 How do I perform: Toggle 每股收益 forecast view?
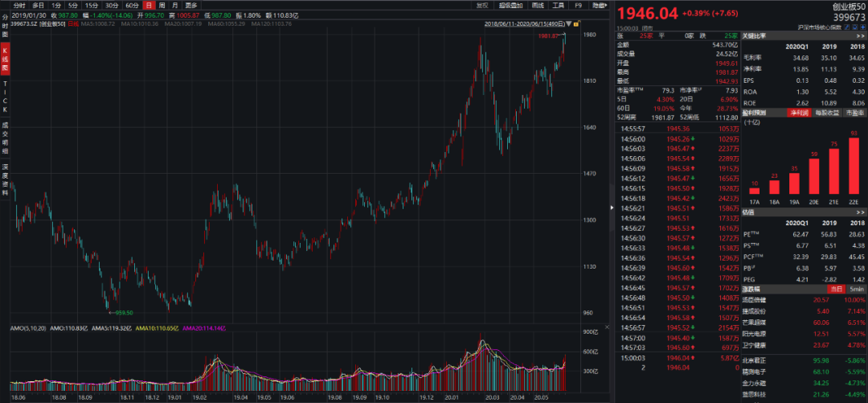tap(829, 113)
